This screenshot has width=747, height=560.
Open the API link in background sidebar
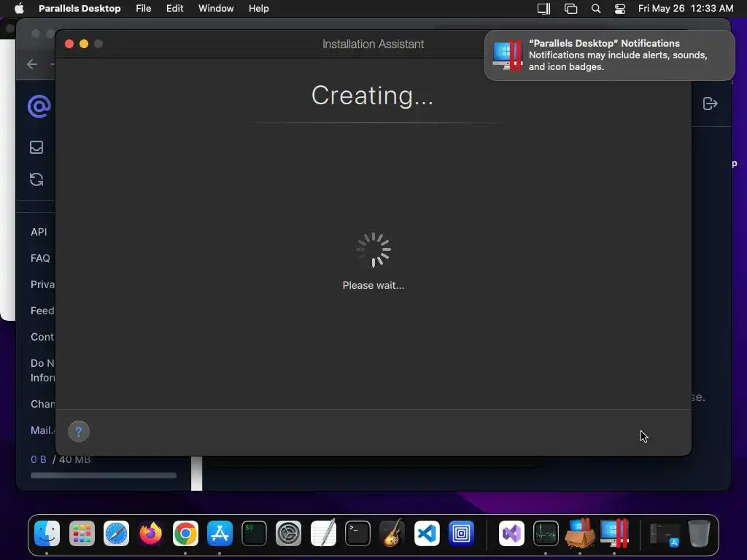pyautogui.click(x=39, y=232)
